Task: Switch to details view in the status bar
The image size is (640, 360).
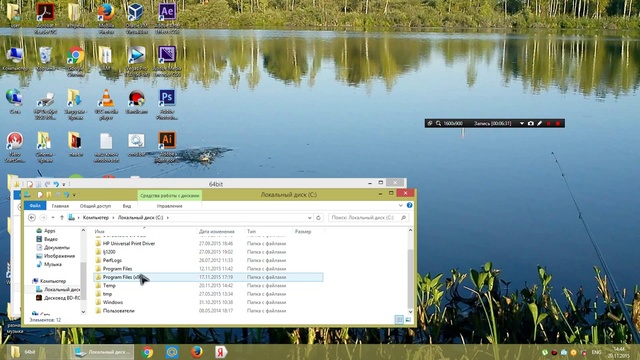Action: (399, 320)
